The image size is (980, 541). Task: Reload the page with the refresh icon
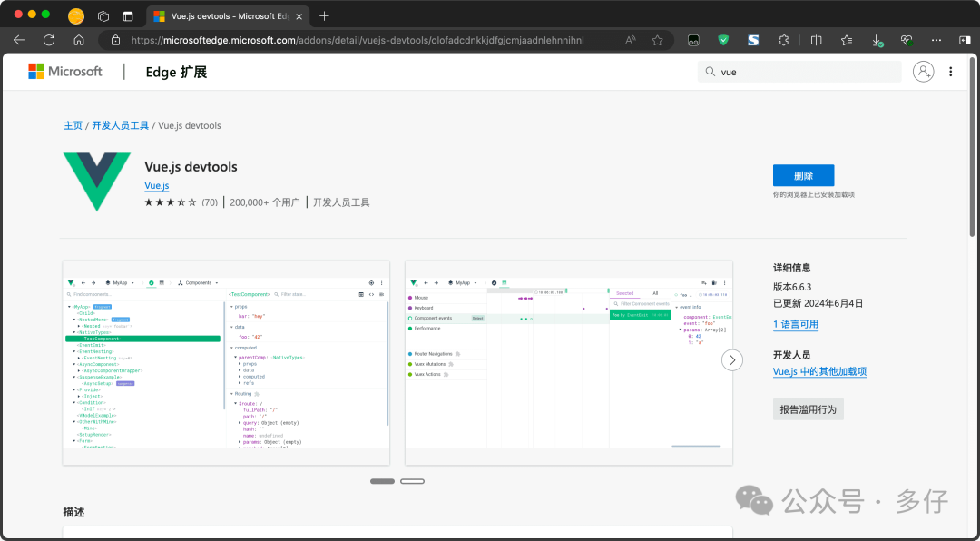[x=49, y=40]
